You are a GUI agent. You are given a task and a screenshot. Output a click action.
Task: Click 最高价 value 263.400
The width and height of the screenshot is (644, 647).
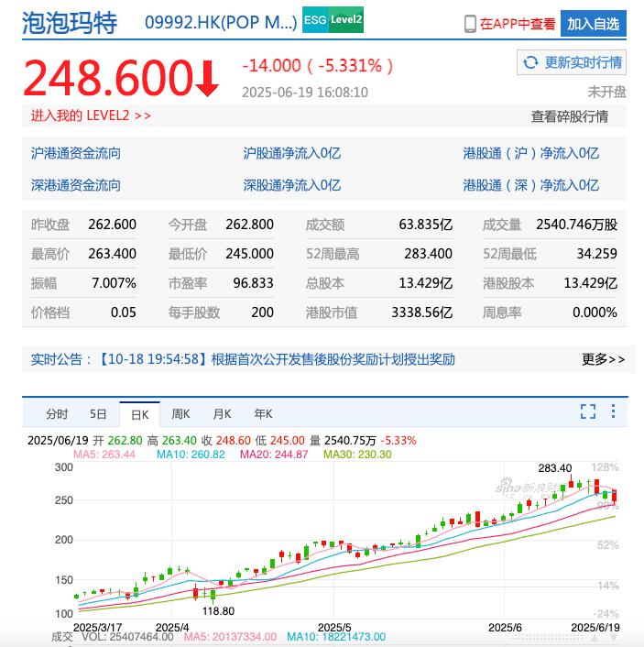(112, 254)
